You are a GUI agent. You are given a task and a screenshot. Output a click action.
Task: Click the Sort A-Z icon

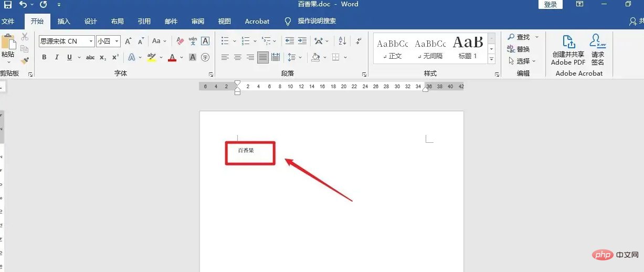point(342,41)
